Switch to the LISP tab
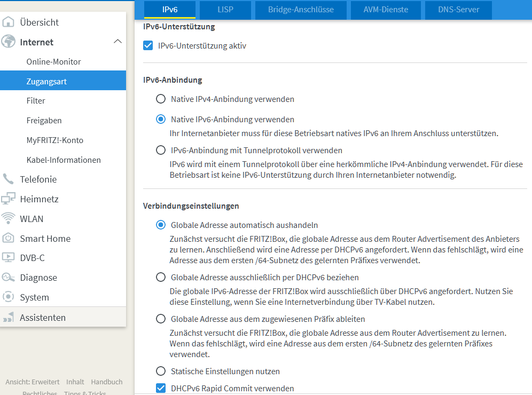Viewport: 532px width, 395px height. click(225, 10)
